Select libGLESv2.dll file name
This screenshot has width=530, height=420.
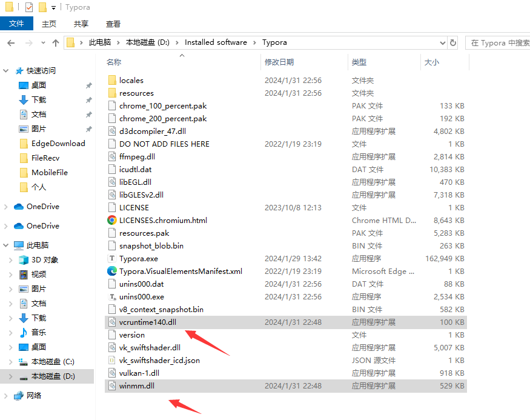[x=141, y=195]
